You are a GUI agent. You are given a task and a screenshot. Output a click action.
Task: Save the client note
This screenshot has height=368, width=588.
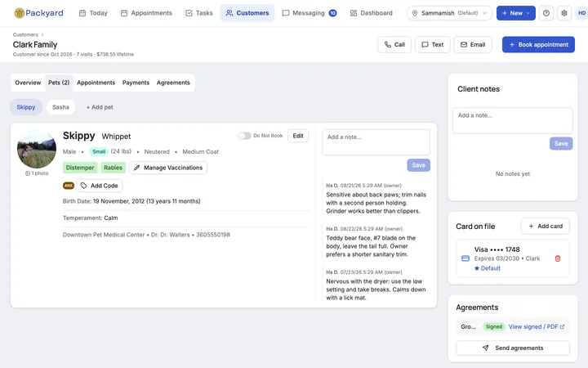(x=561, y=143)
